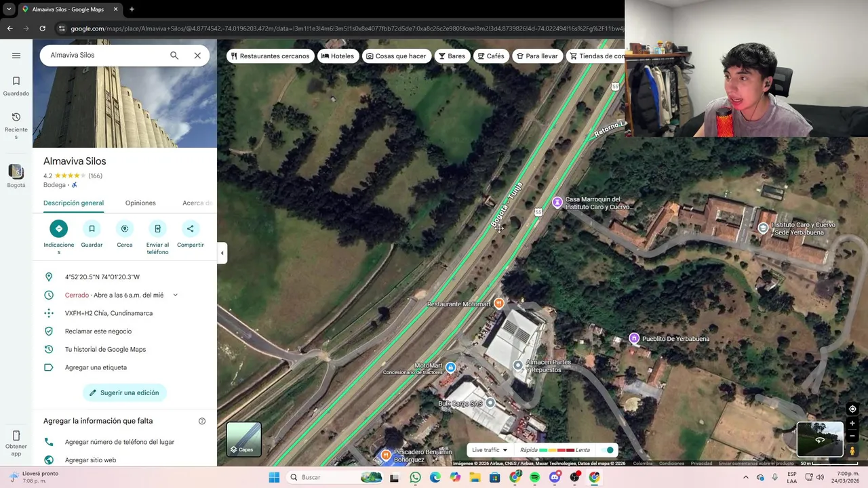Open the Guardado saved places
The height and width of the screenshot is (488, 868).
point(16,86)
